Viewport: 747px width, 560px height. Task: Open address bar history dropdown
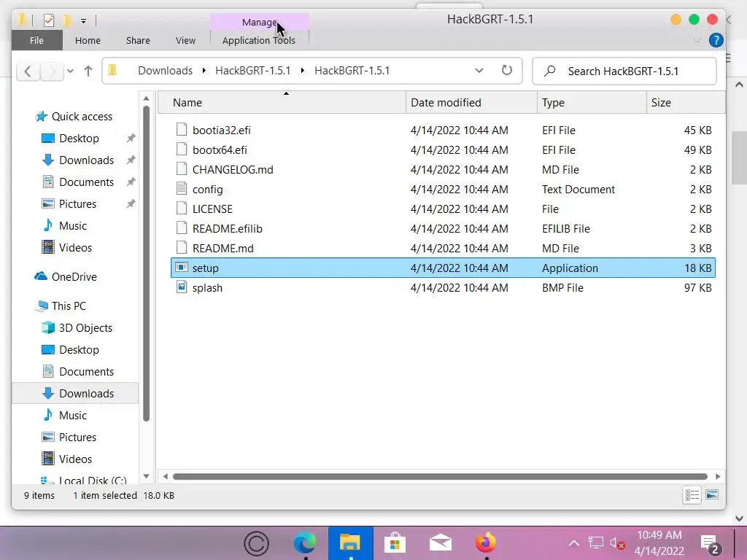point(479,71)
